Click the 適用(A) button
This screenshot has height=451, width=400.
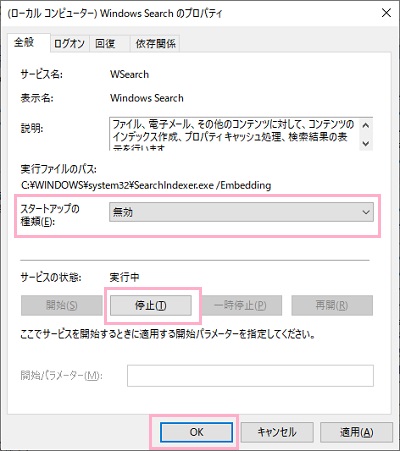coord(356,432)
